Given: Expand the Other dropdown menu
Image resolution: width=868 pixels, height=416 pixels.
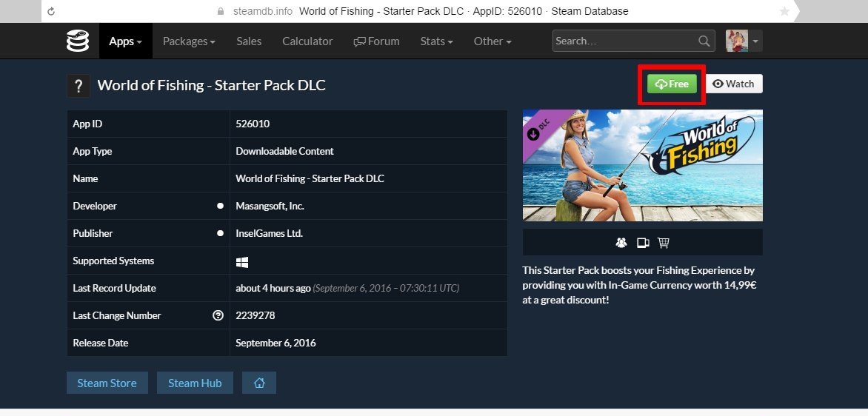Looking at the screenshot, I should click(x=493, y=41).
